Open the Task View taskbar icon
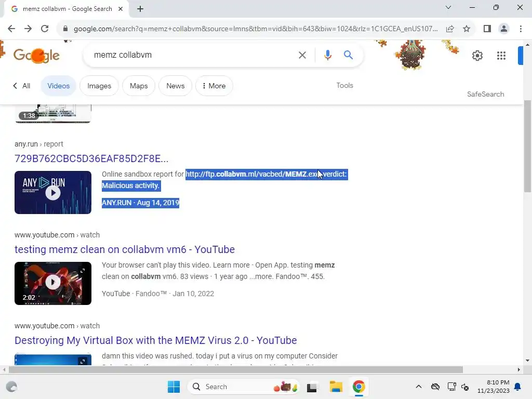Screen dimensions: 532x399 [312, 387]
